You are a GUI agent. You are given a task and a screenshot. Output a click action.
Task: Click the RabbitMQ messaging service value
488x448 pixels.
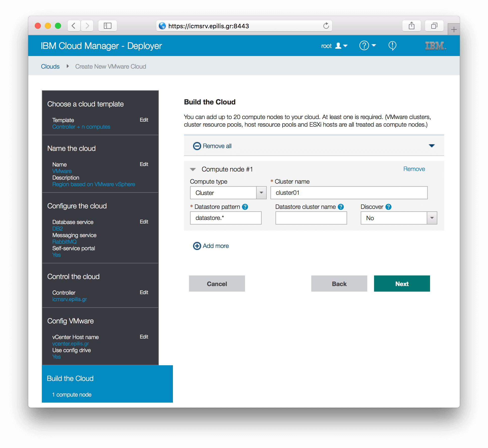65,242
